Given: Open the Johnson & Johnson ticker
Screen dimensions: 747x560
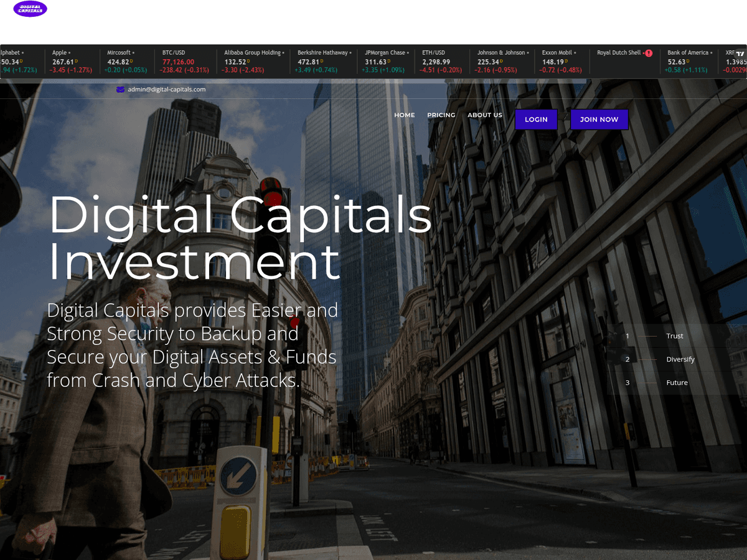Looking at the screenshot, I should [x=502, y=62].
